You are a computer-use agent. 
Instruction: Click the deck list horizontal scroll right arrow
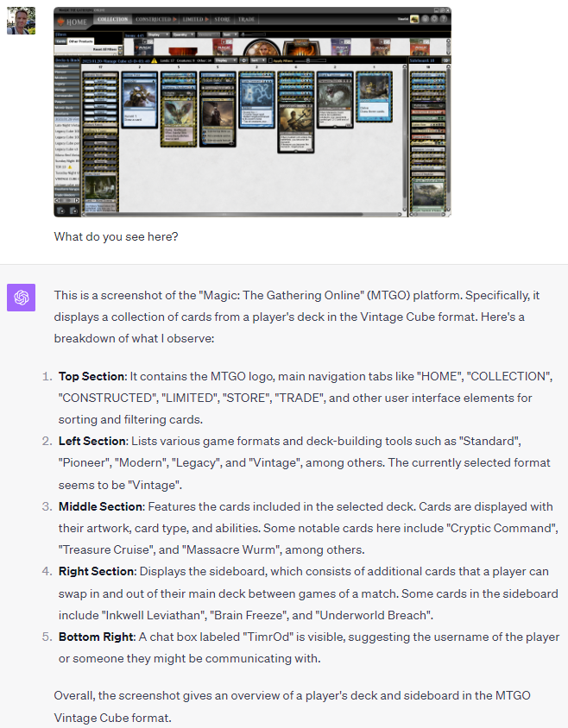tap(77, 200)
